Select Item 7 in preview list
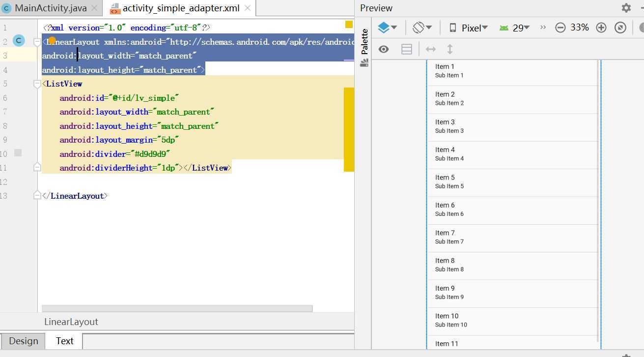The height and width of the screenshot is (357, 644). coord(512,238)
